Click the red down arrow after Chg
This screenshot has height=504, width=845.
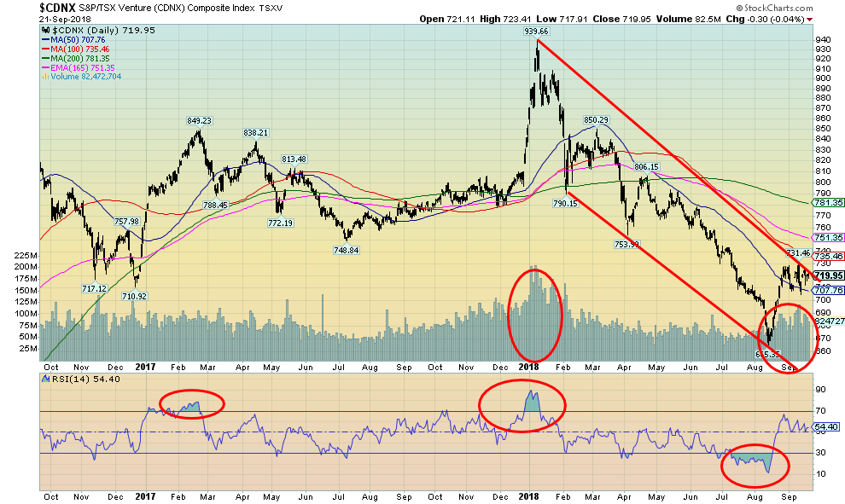point(809,20)
